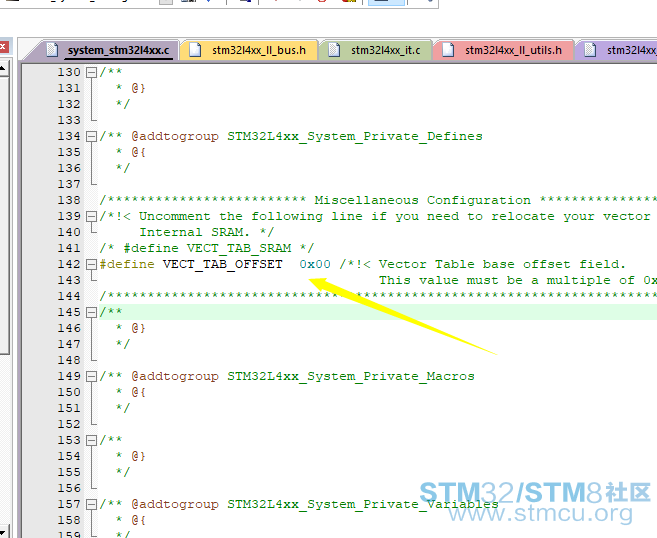657x538 pixels.
Task: Collapse the fold at line 139
Action: pos(91,217)
